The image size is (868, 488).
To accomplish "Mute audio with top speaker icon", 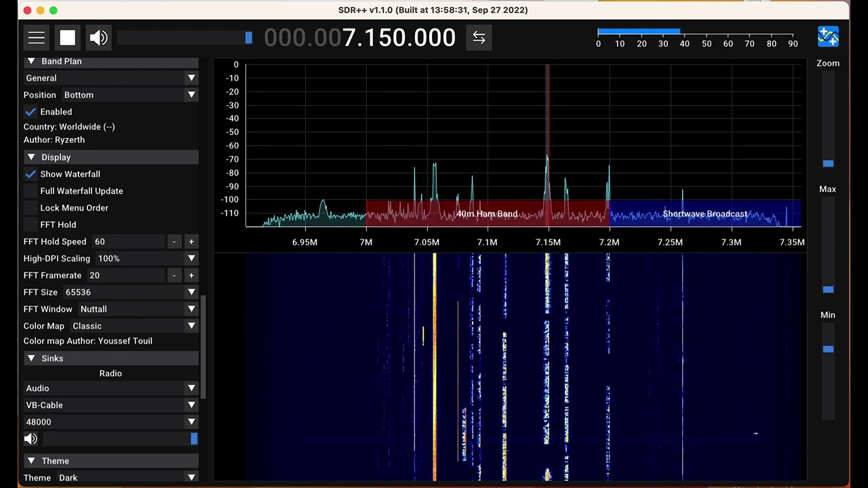I will click(98, 38).
